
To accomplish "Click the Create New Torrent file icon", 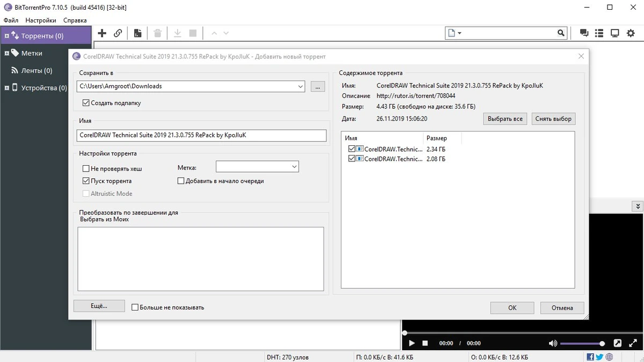I will [138, 33].
